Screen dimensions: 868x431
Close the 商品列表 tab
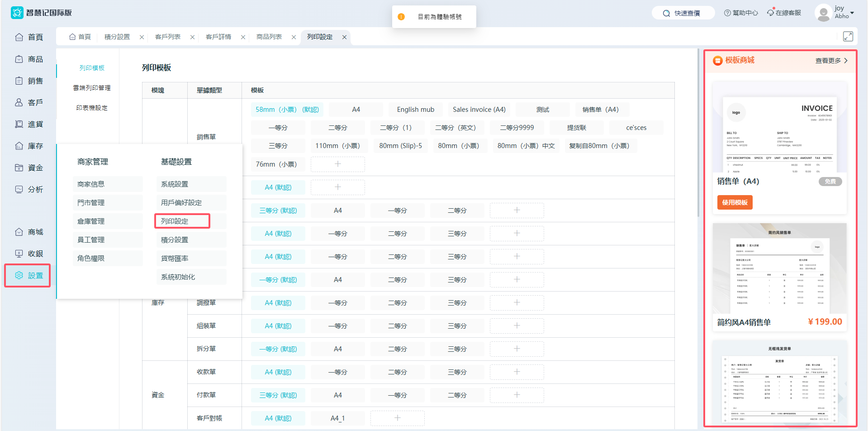point(294,37)
